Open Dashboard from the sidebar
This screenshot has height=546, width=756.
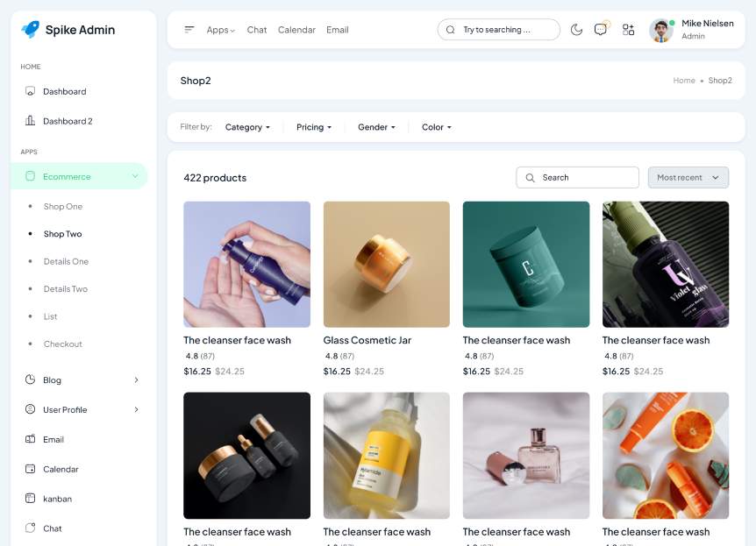click(x=64, y=91)
